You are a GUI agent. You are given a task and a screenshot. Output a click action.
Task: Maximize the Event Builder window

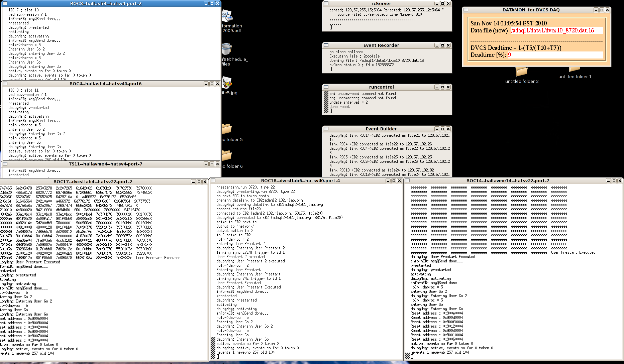[442, 129]
